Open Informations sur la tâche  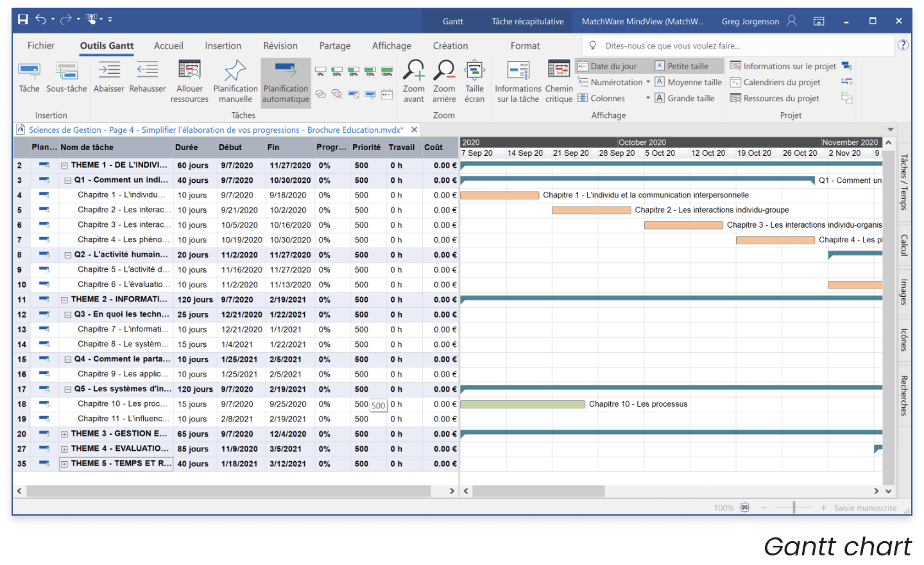point(518,82)
